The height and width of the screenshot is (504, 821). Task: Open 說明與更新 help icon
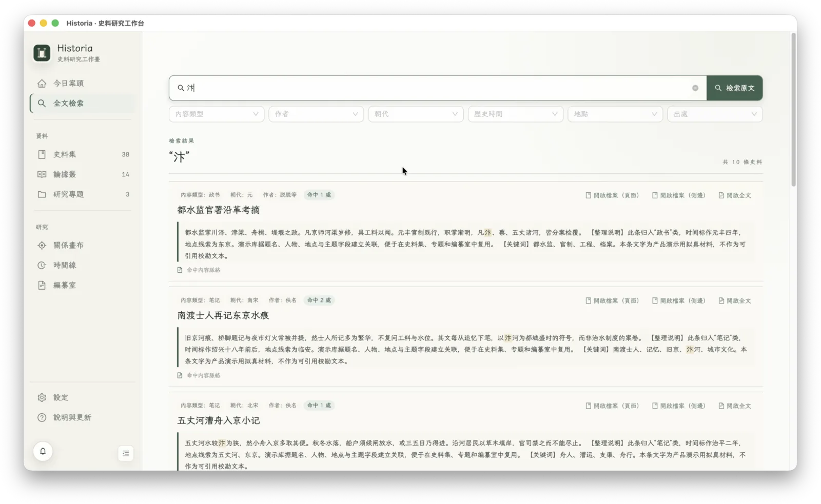point(42,417)
